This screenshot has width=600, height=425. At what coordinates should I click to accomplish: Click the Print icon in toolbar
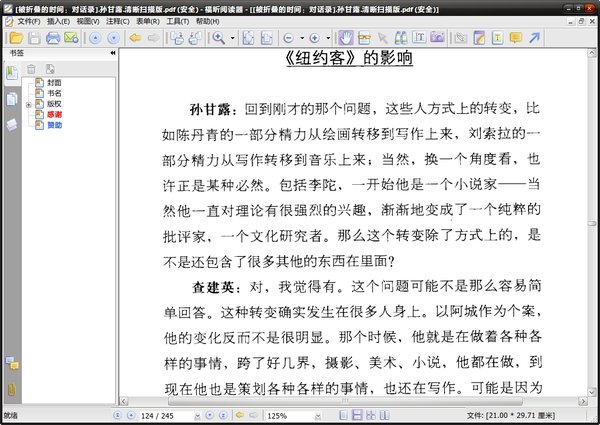(51, 37)
